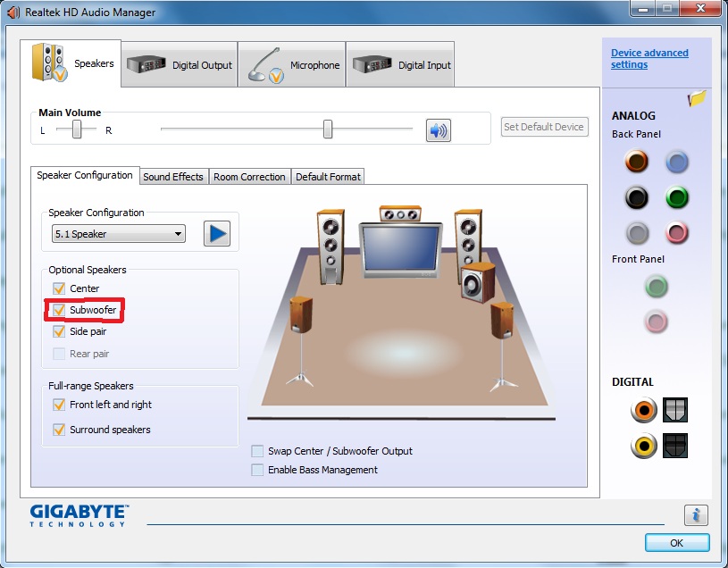Click the blue back panel jack
728x568 pixels.
(677, 162)
